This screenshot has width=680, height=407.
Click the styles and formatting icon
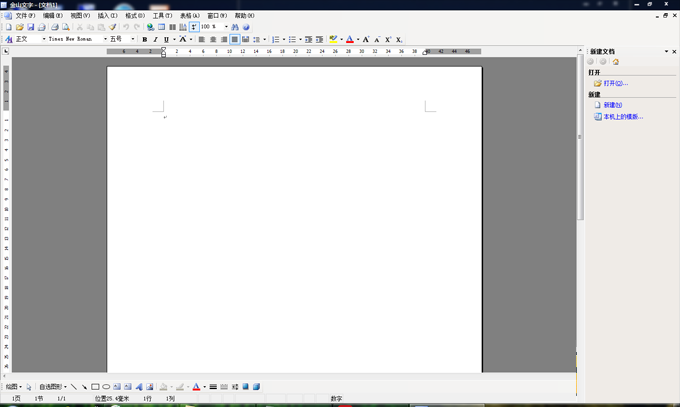click(x=9, y=39)
